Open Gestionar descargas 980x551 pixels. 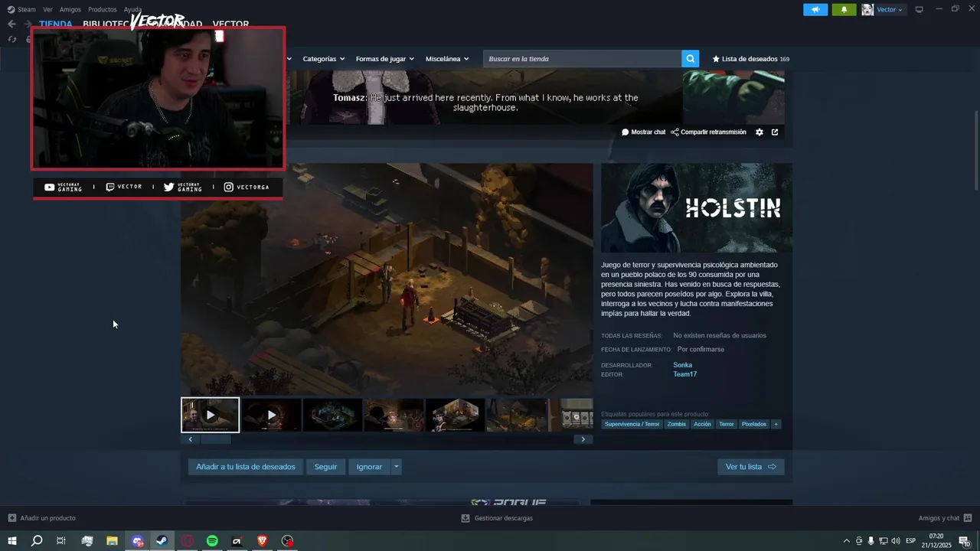click(x=497, y=518)
